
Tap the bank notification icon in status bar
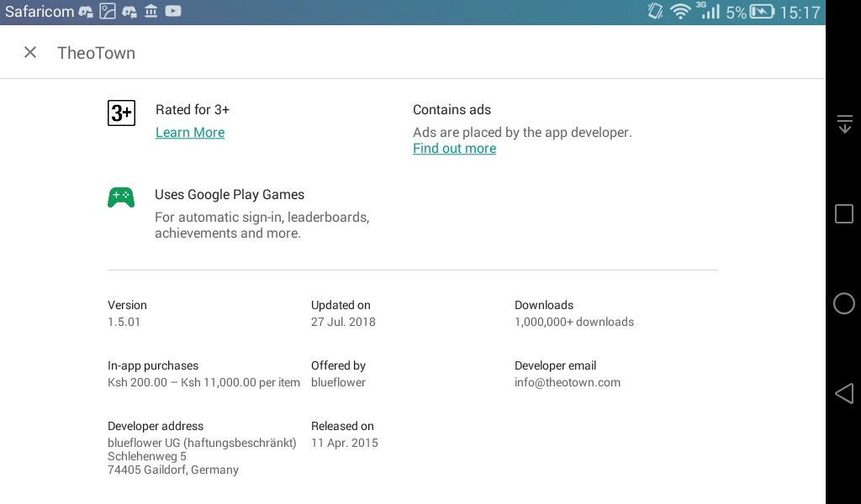pos(151,11)
